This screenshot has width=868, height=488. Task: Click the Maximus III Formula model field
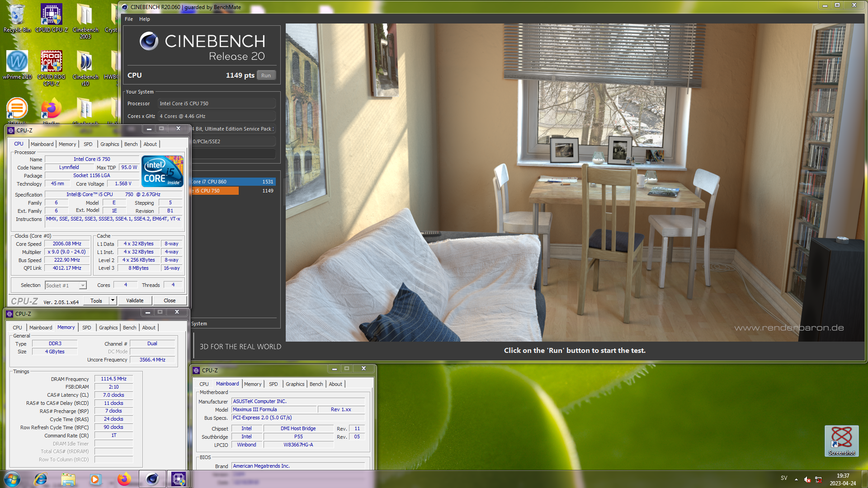coord(274,409)
